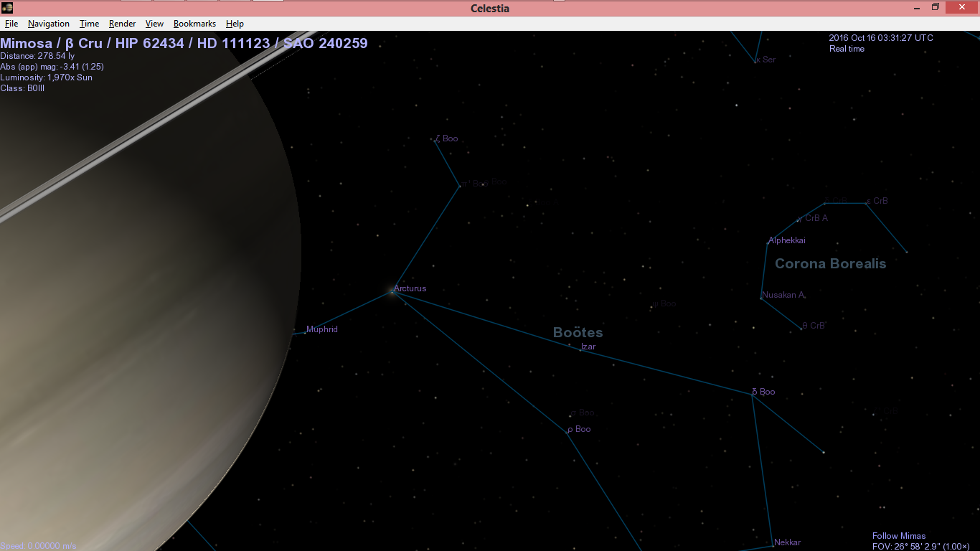The image size is (980, 551).
Task: Click the Mimosa / β Cru object title
Action: (184, 43)
